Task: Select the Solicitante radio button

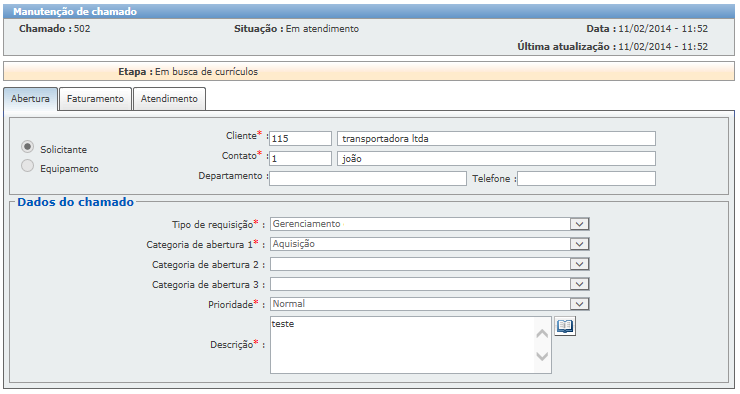Action: 27,147
